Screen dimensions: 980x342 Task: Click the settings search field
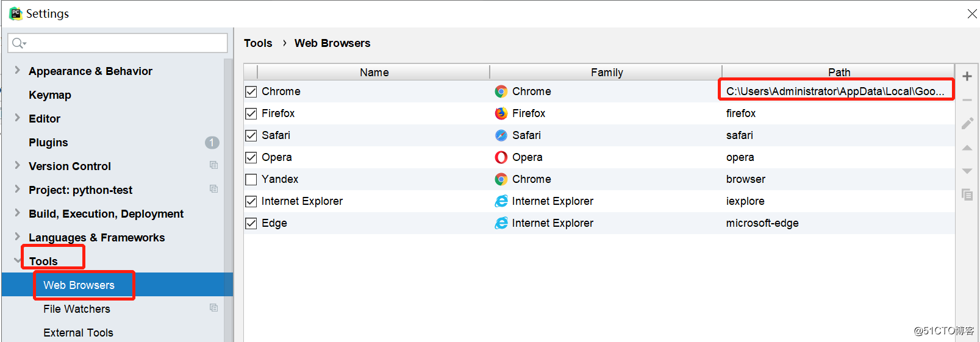click(118, 43)
